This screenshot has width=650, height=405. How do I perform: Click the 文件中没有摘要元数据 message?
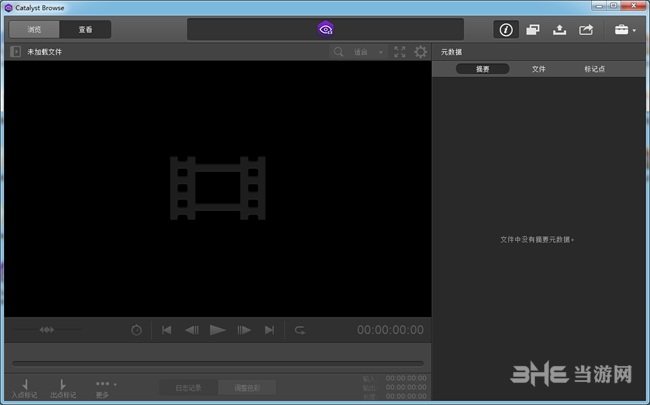537,239
